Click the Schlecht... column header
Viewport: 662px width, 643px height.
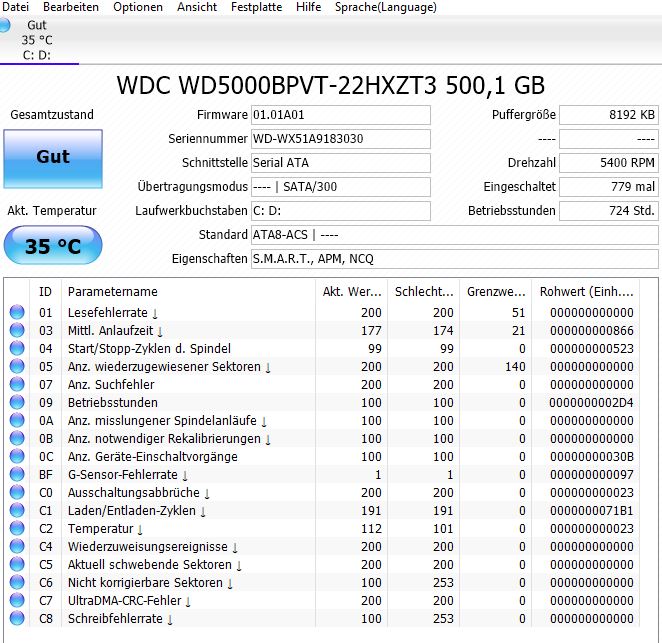[x=423, y=292]
